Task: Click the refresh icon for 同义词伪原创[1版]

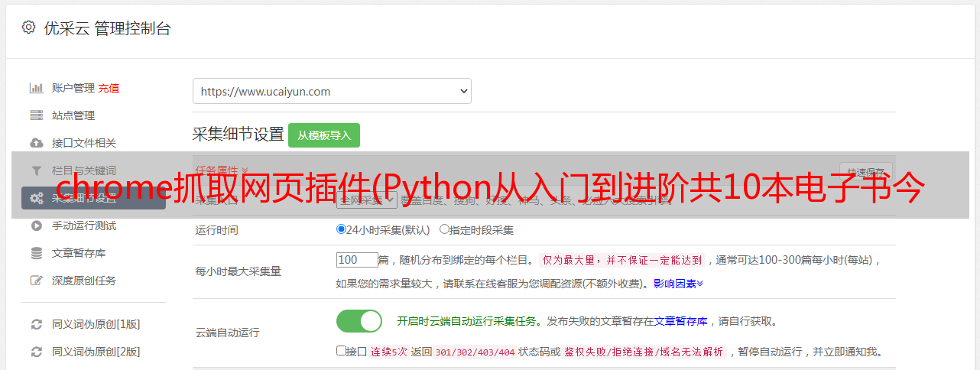Action: click(x=36, y=324)
